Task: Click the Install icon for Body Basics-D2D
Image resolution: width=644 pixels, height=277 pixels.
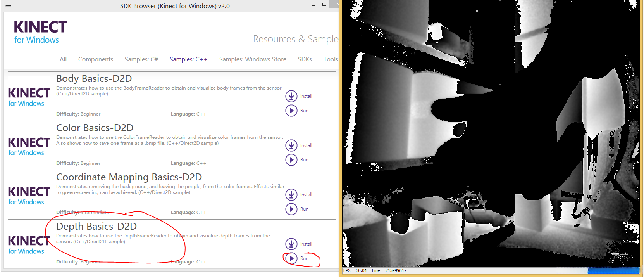Action: click(291, 96)
